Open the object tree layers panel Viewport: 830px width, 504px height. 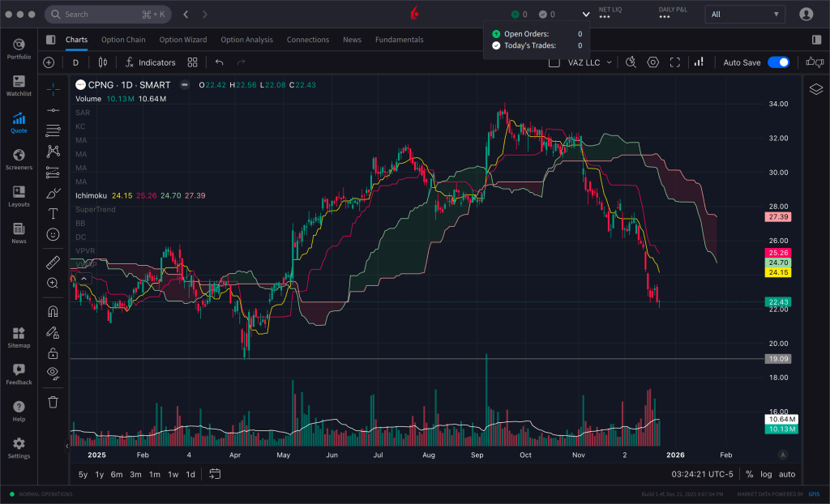click(x=816, y=89)
